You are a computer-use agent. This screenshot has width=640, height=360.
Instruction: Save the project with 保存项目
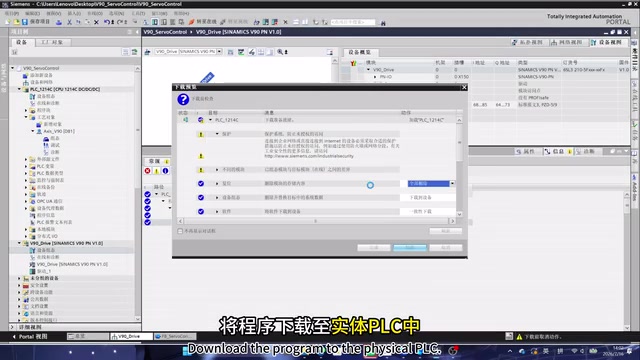point(36,22)
